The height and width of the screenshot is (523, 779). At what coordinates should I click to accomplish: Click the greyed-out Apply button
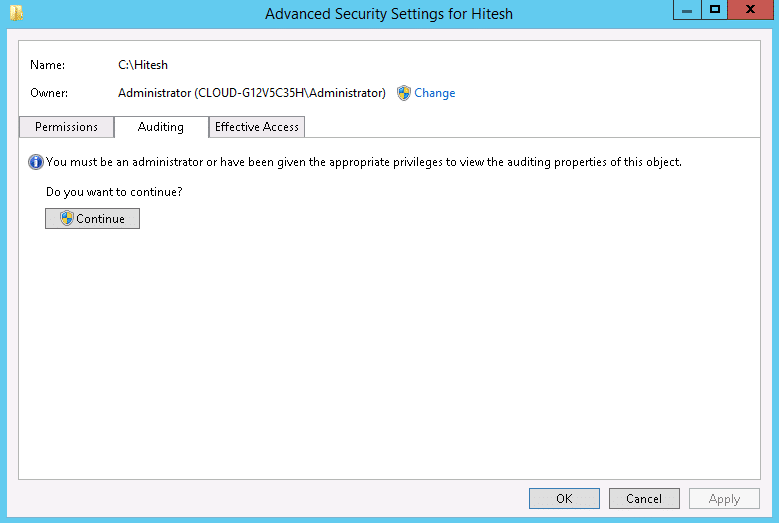(x=724, y=498)
